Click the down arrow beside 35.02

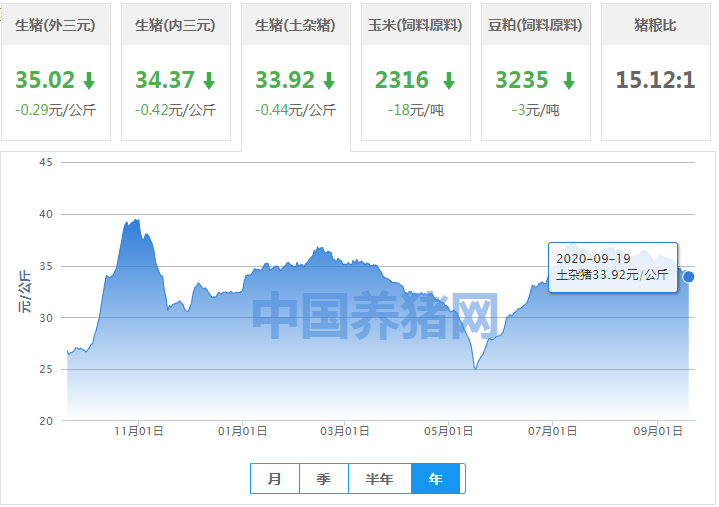click(89, 81)
